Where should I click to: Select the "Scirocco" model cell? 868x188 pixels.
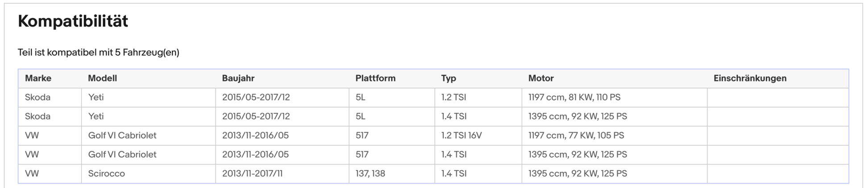pos(106,174)
